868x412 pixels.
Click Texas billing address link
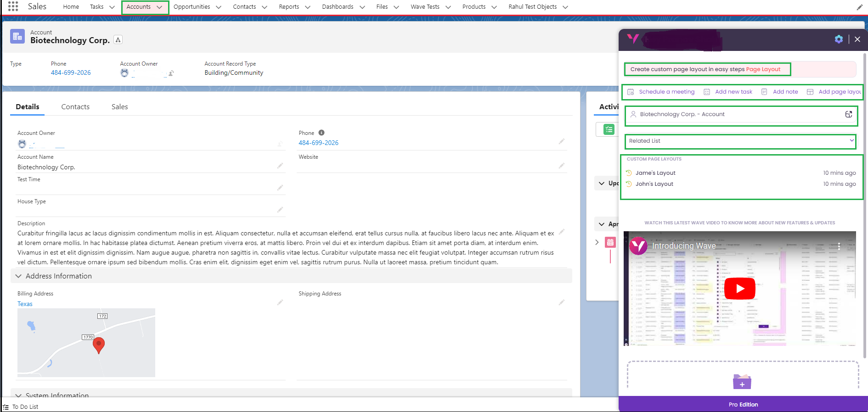point(25,304)
